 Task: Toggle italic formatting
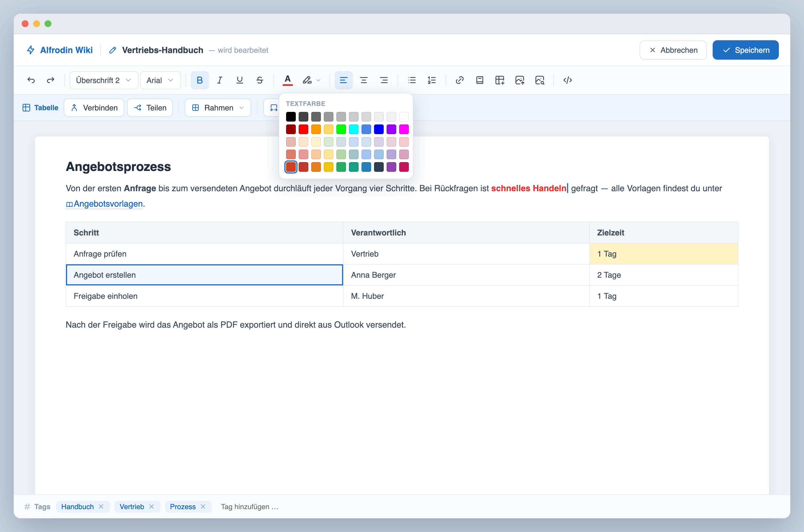[220, 80]
